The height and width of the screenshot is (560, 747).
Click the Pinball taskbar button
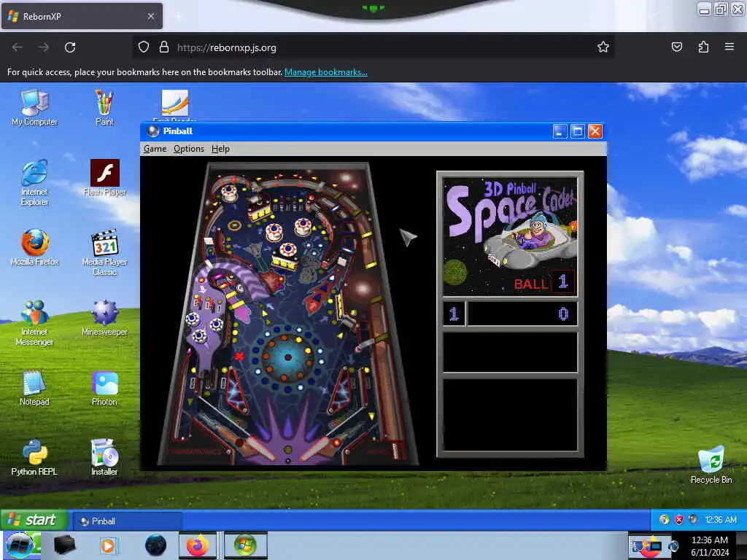point(127,521)
